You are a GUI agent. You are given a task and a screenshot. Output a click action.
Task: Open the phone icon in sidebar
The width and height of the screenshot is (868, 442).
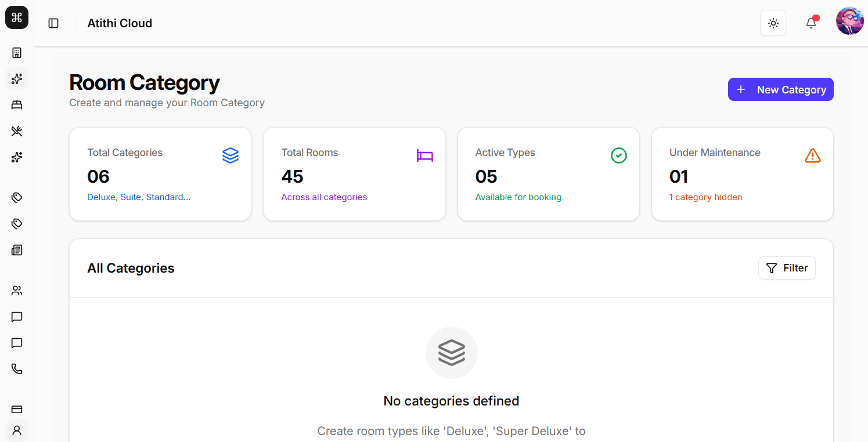17,369
